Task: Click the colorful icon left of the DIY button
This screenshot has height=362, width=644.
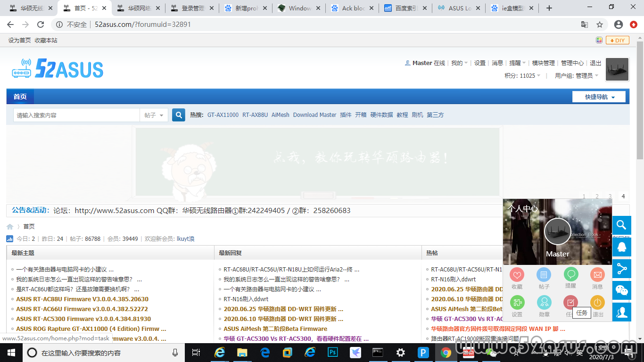Action: coord(599,40)
